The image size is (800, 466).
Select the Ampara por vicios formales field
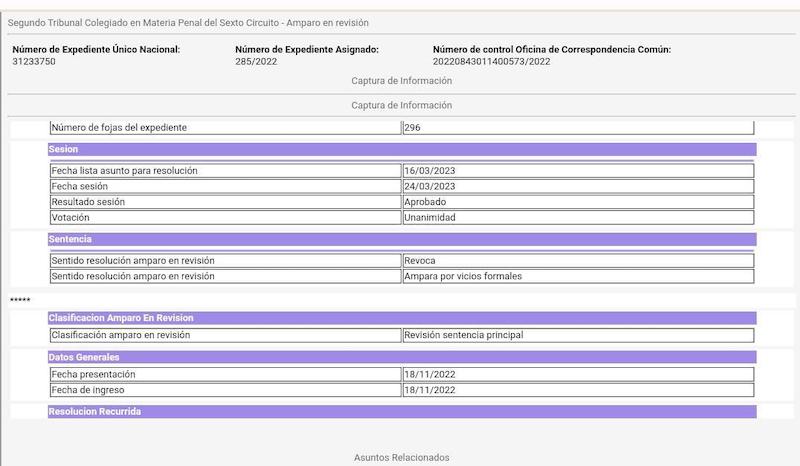(577, 276)
